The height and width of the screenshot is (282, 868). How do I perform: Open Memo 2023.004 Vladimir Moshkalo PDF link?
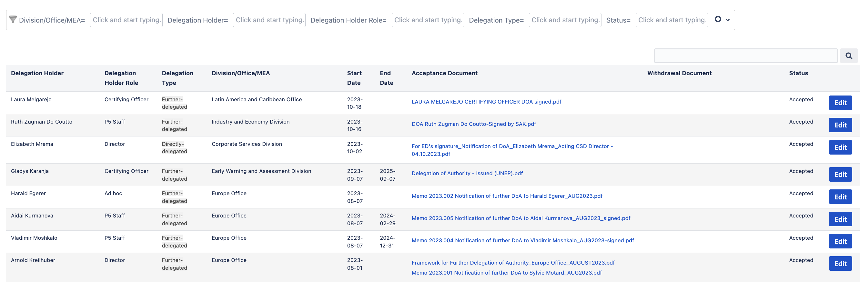[523, 240]
